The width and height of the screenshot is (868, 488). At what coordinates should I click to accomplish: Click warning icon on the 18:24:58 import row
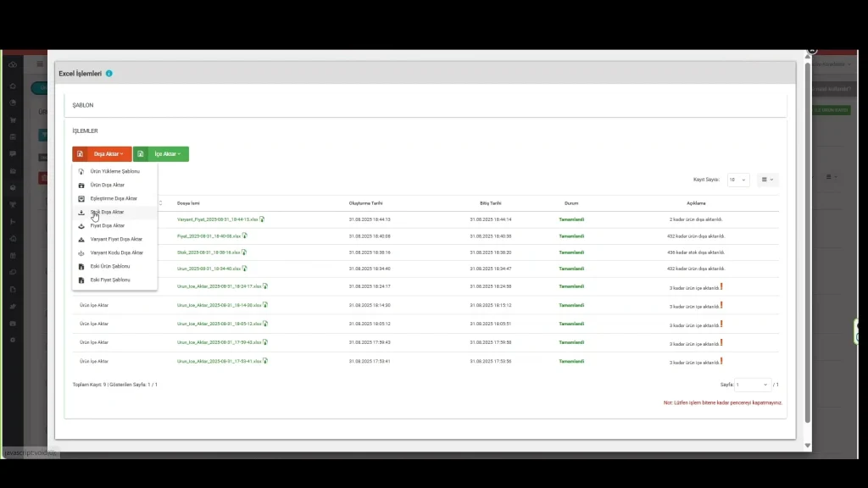coord(721,286)
